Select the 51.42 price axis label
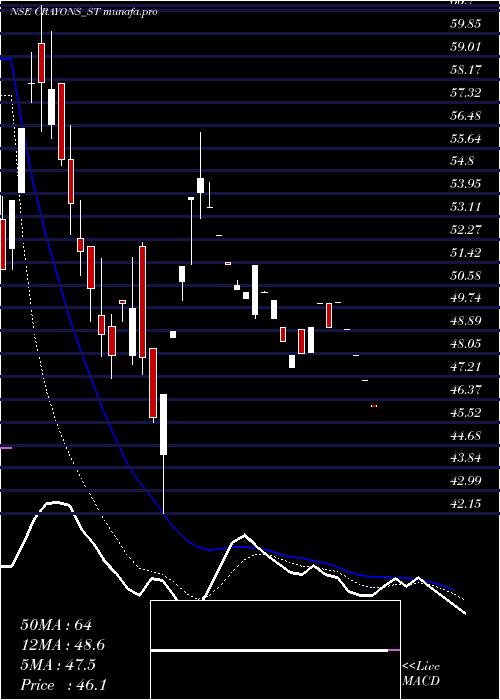Viewport: 500px width, 700px height. click(466, 253)
